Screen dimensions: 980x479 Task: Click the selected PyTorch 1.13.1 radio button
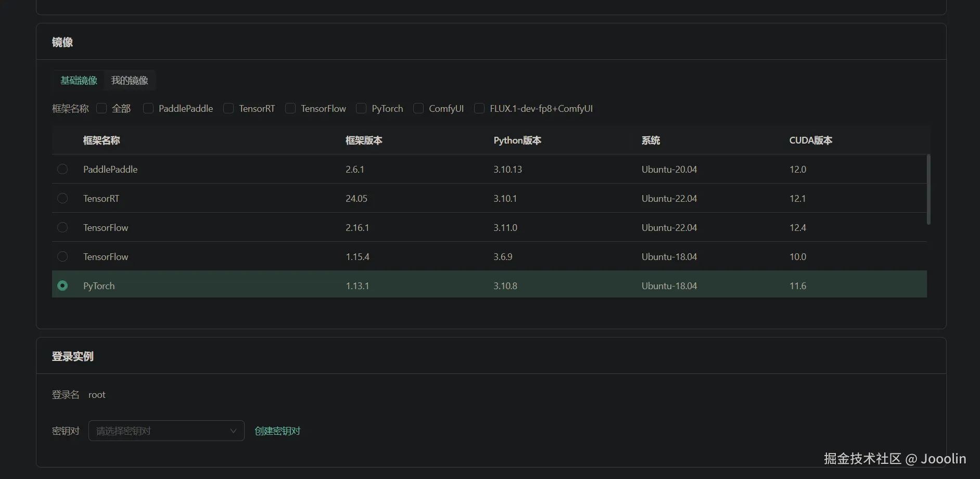click(62, 286)
